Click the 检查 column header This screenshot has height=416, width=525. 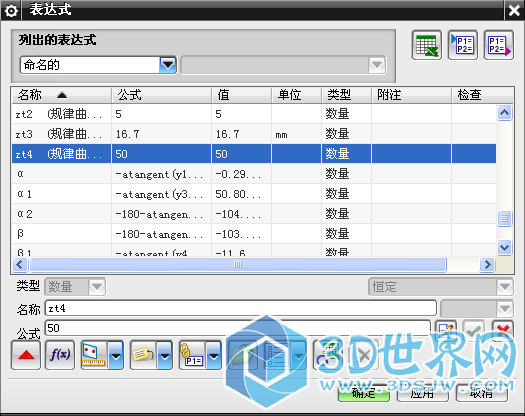482,95
